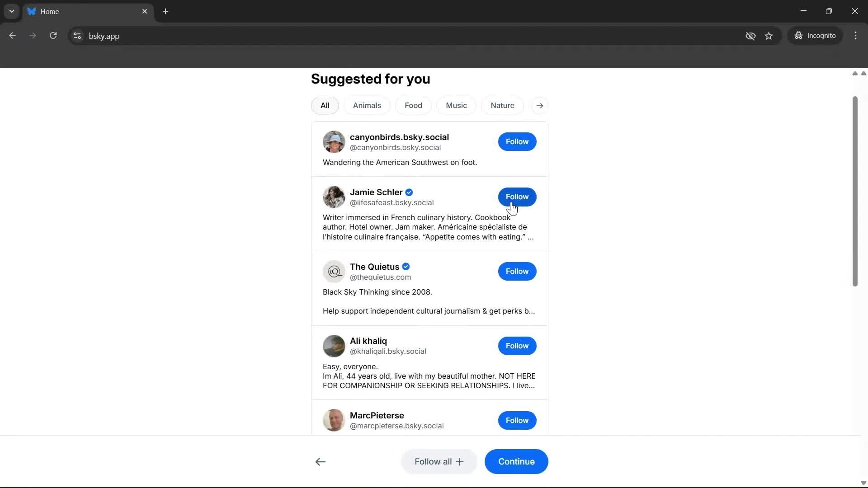The image size is (868, 488).
Task: Open site settings icon in the address bar
Action: tap(77, 36)
